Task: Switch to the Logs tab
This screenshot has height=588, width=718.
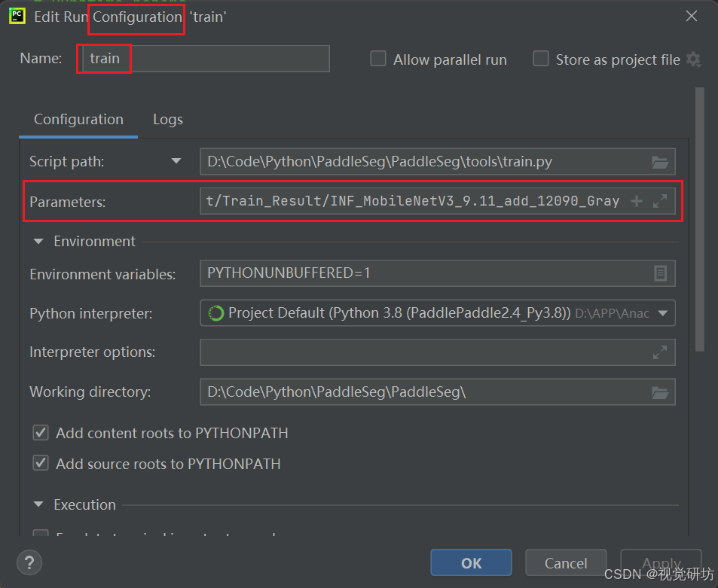Action: (167, 119)
